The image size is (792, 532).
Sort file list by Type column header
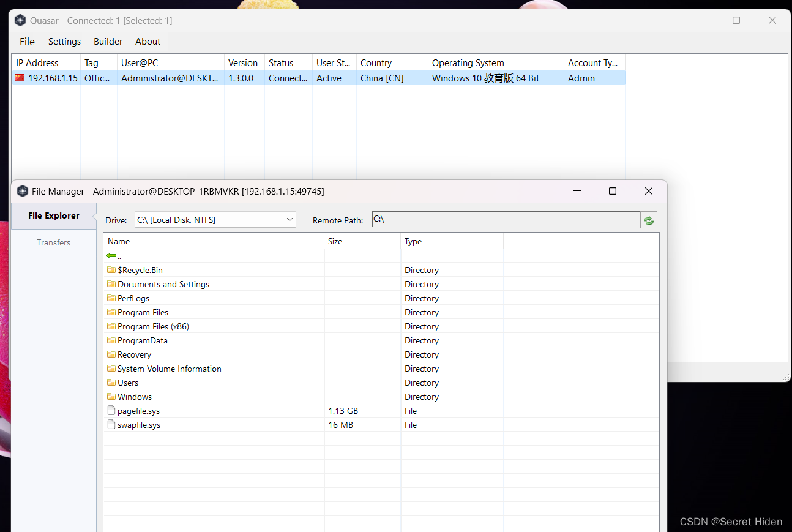click(x=452, y=241)
